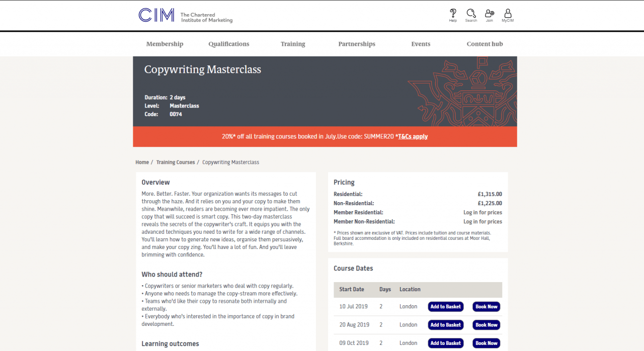Image resolution: width=644 pixels, height=351 pixels.
Task: Book Now for the 09 Oct 2019 course
Action: (x=486, y=343)
